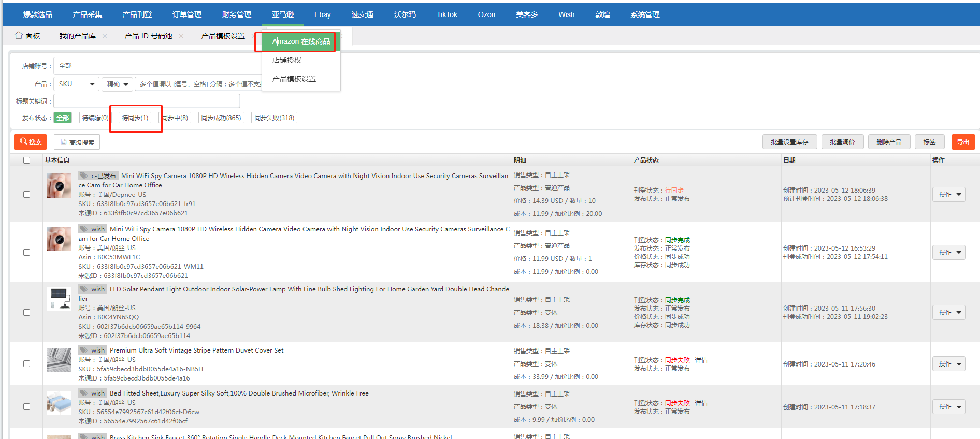The image size is (980, 439).
Task: Open Bed Fitted Sheet thumbnail
Action: pos(59,403)
